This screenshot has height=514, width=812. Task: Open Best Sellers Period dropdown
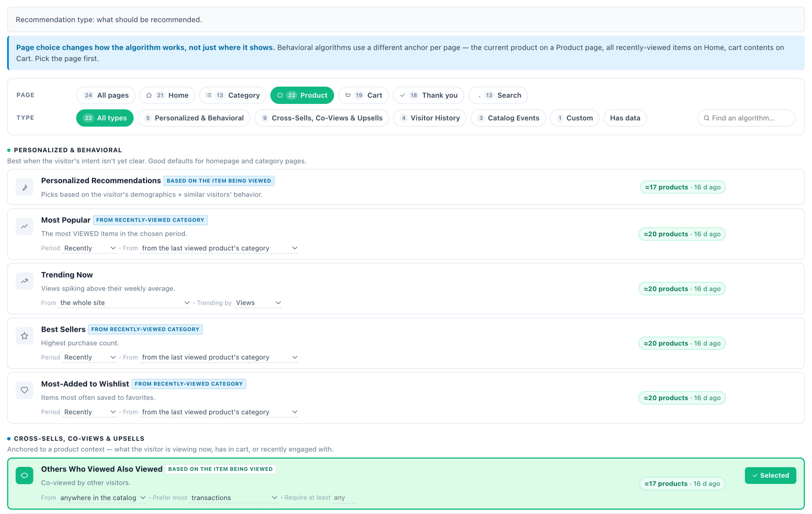[89, 357]
